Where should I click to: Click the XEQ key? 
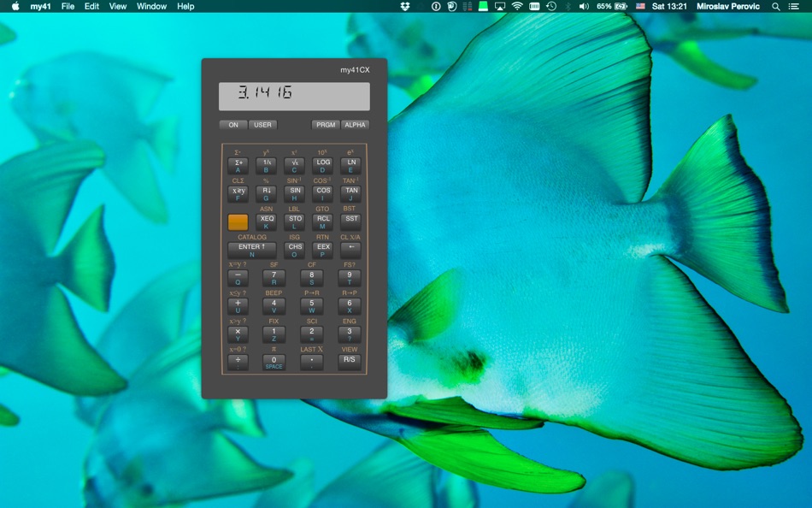point(266,222)
